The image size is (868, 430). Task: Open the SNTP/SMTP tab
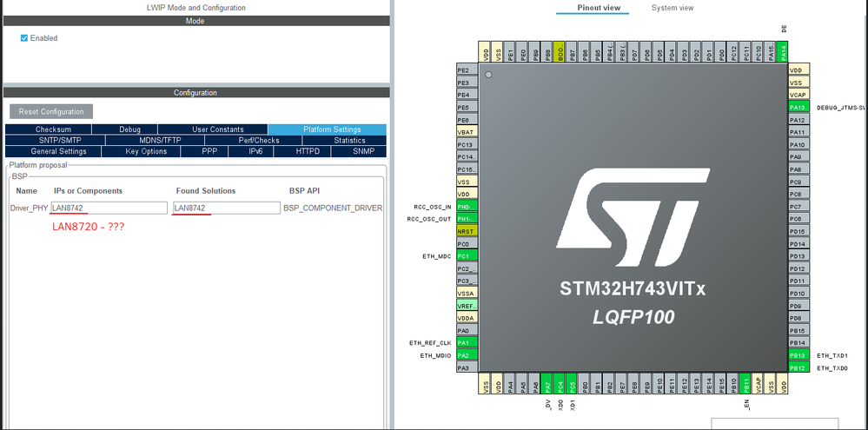pos(55,141)
